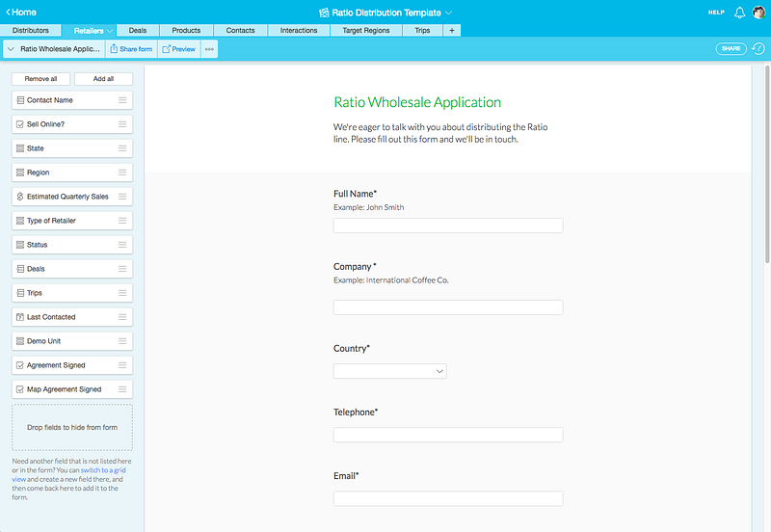
Task: Click the 'Example: John Smith' helper text
Action: (369, 207)
